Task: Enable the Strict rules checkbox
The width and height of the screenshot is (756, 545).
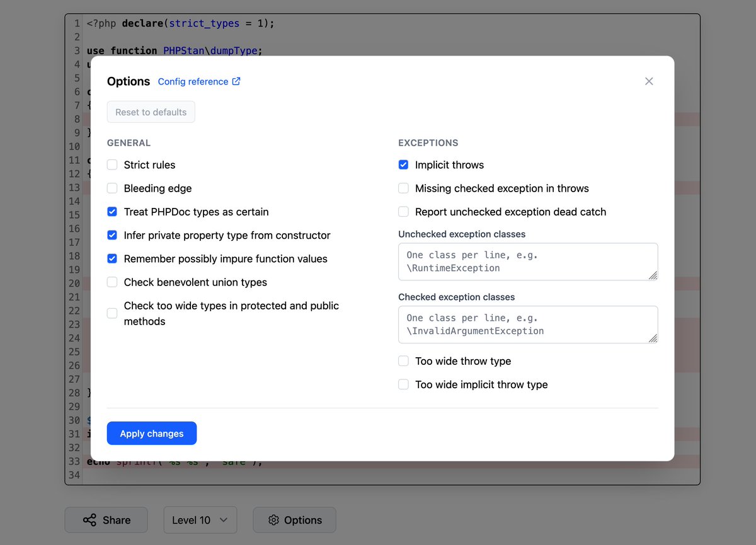Action: pos(112,164)
